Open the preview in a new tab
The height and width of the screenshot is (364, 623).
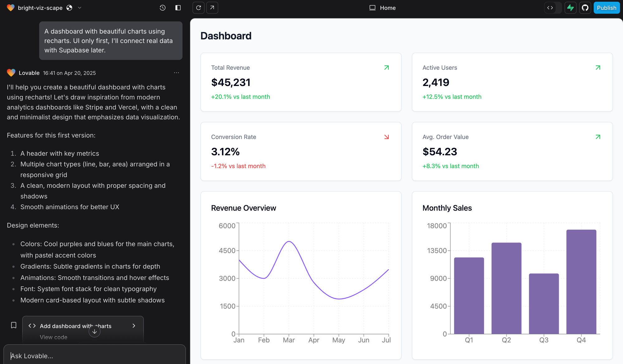pos(212,8)
